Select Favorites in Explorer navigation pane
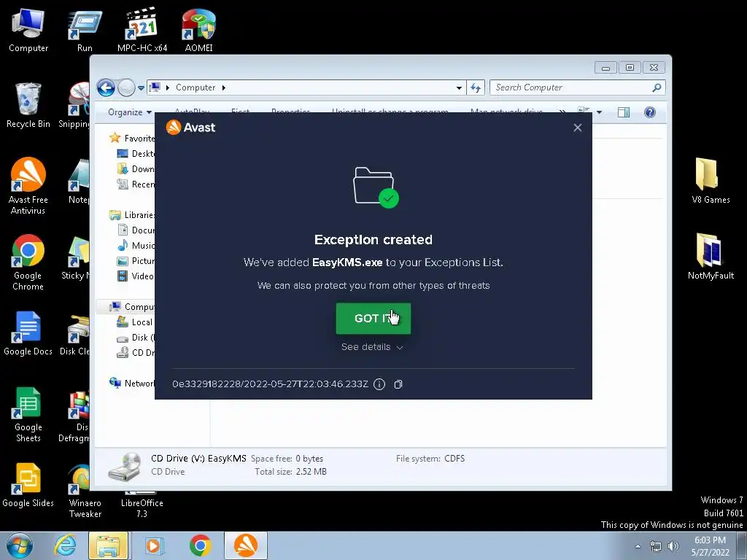 tap(131, 138)
